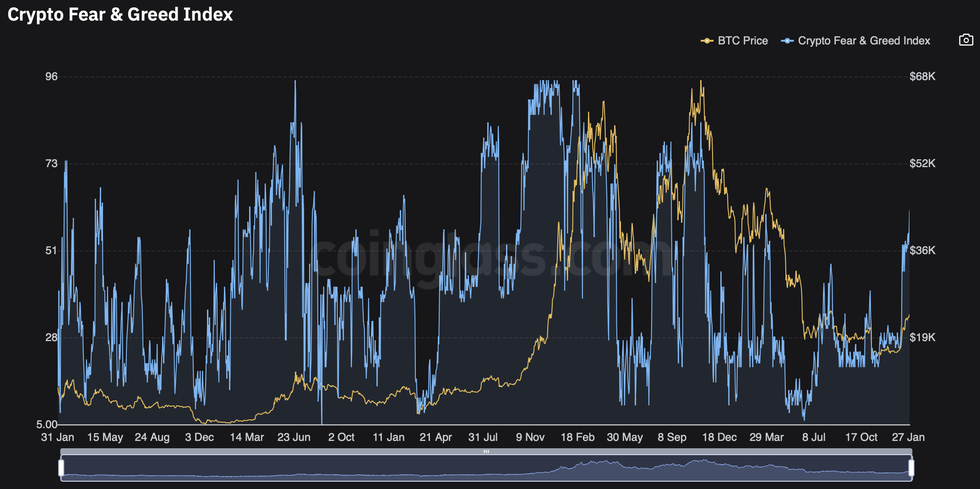Click the blue Fear & Greed legend marker
The height and width of the screenshot is (489, 980).
[787, 41]
